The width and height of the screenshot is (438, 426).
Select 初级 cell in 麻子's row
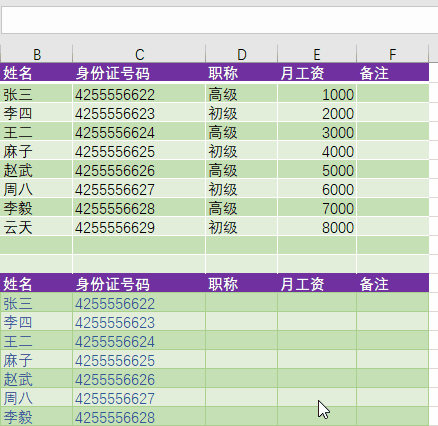point(242,150)
